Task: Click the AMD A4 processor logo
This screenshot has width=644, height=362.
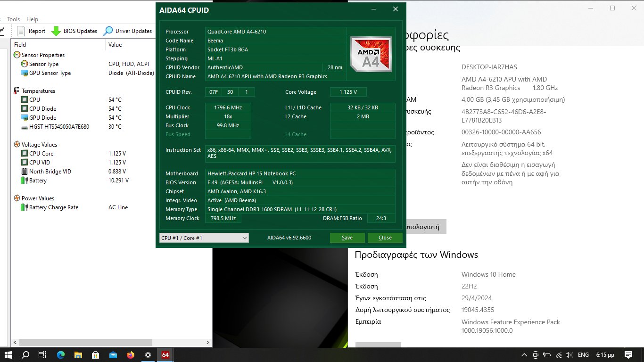Action: coord(371,54)
